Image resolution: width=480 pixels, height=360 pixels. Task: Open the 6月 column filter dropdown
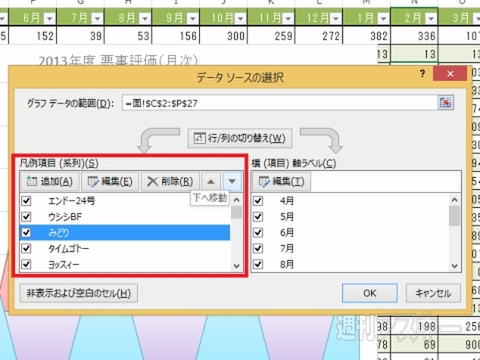click(49, 19)
